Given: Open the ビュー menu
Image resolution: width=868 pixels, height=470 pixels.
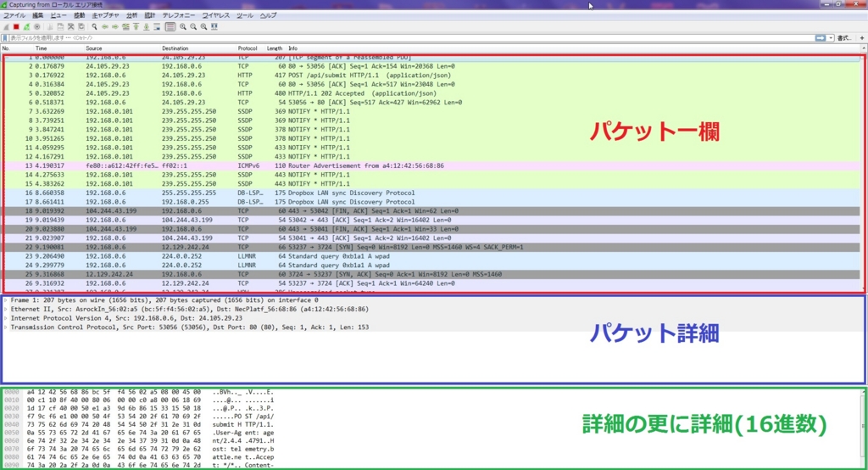Looking at the screenshot, I should click(58, 15).
